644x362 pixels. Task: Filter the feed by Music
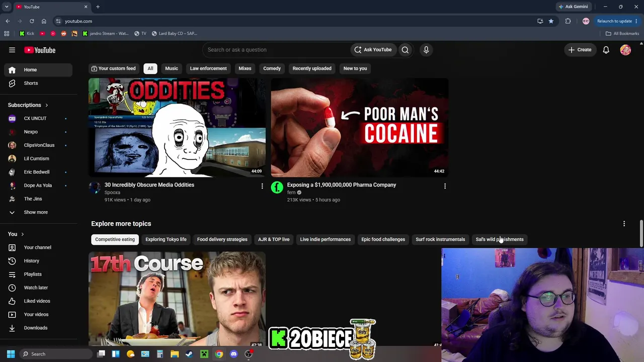172,68
